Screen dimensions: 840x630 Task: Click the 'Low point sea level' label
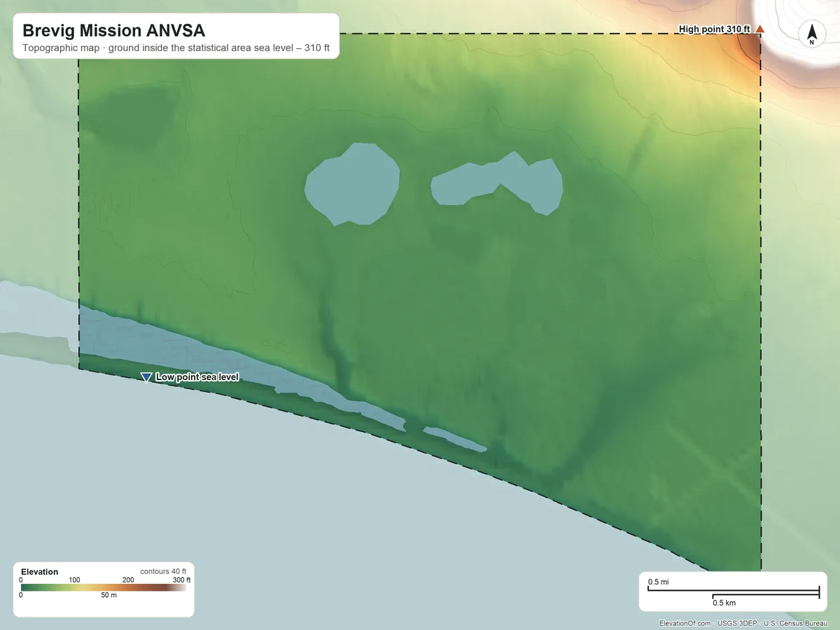[x=197, y=377]
